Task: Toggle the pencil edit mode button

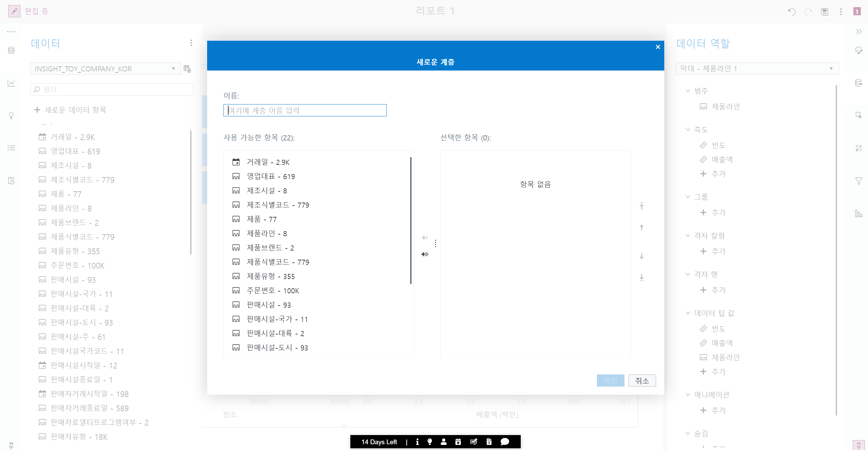Action: pyautogui.click(x=14, y=11)
